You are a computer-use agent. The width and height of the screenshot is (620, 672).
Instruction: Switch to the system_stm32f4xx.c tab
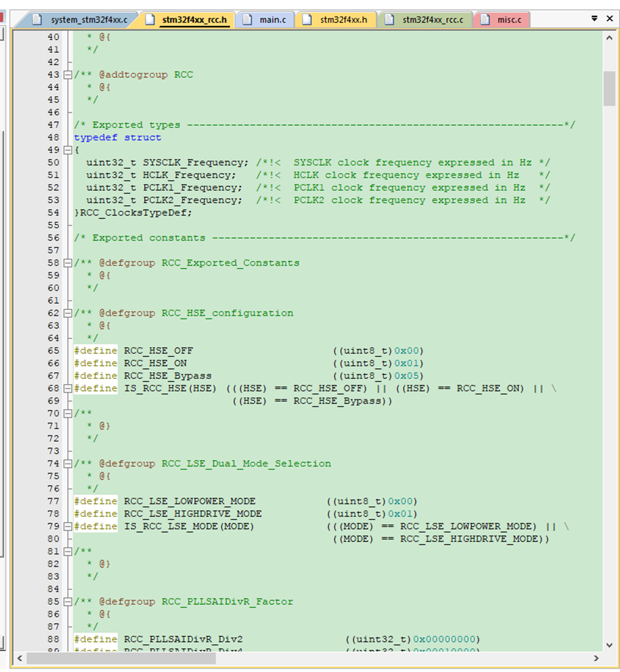point(81,20)
